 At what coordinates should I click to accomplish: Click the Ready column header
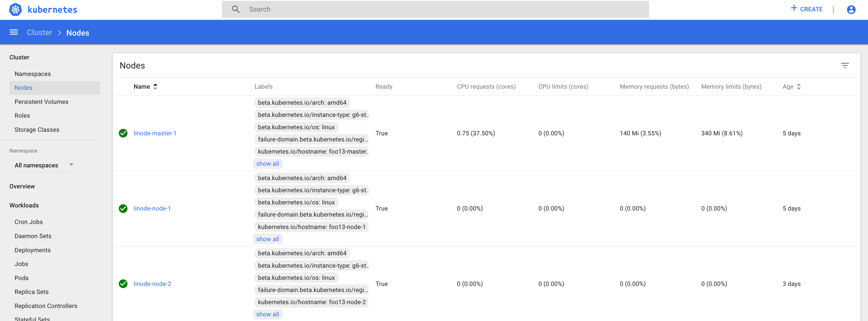[x=384, y=86]
